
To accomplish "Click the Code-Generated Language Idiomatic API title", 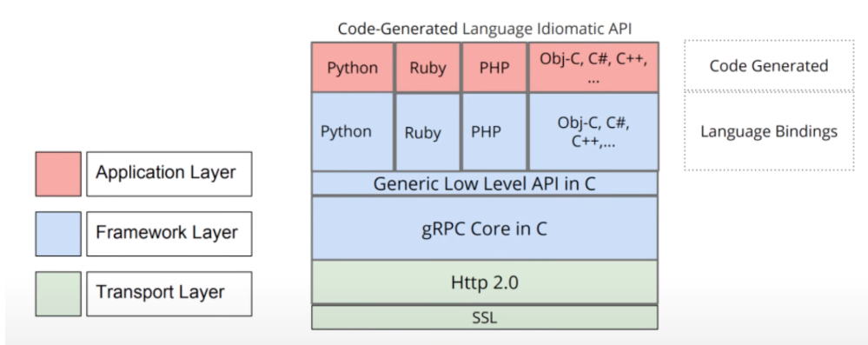I will [484, 30].
